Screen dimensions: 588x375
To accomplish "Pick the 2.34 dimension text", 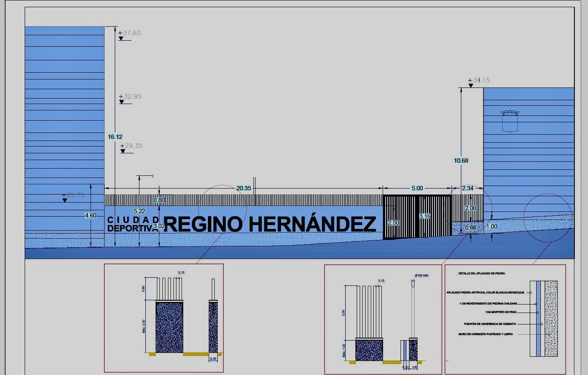I will pyautogui.click(x=467, y=188).
